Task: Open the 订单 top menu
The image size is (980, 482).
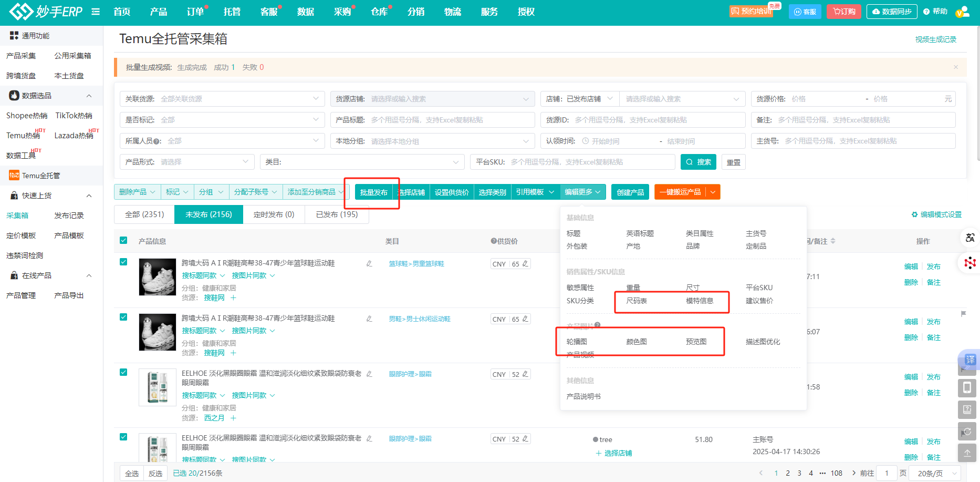Action: click(x=195, y=12)
